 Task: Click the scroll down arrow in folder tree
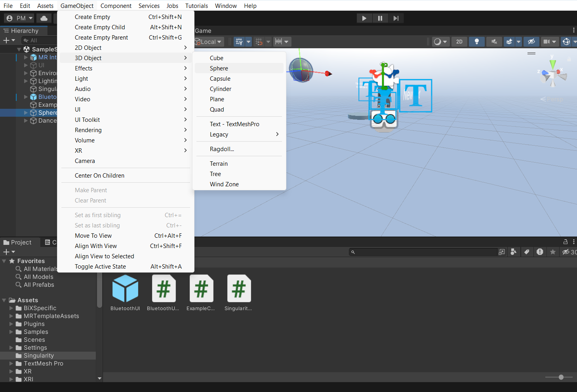tap(99, 379)
